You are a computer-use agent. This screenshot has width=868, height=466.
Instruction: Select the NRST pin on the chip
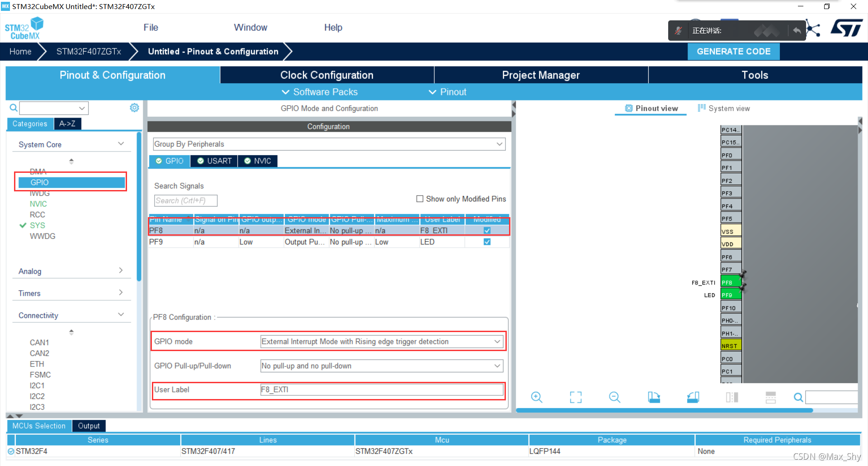[731, 346]
